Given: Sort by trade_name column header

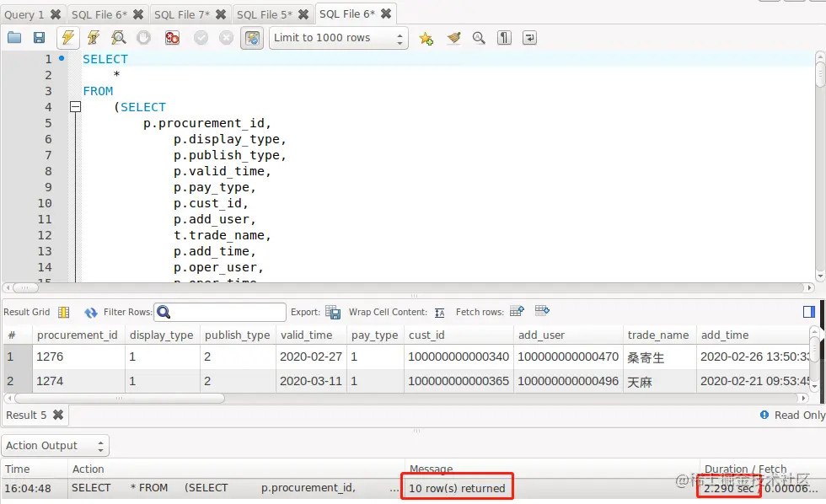Looking at the screenshot, I should [x=658, y=335].
